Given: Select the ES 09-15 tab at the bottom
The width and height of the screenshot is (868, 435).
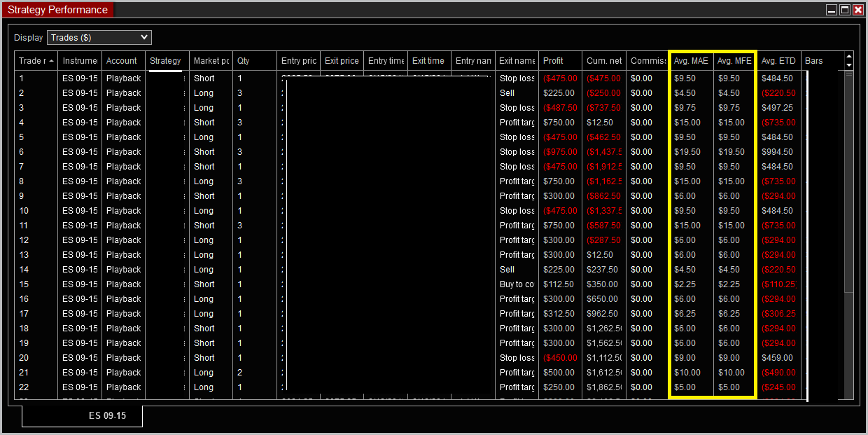Looking at the screenshot, I should [x=83, y=415].
